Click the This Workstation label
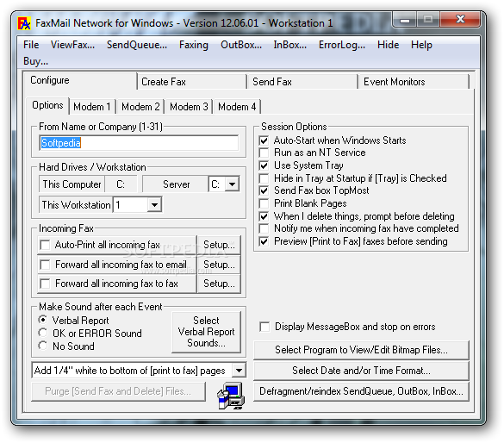Viewport: 504px width, 443px height. point(76,205)
